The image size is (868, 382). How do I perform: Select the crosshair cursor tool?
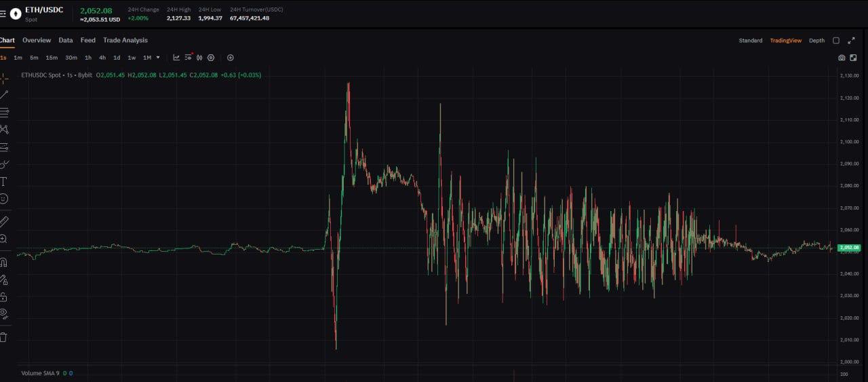(x=4, y=78)
